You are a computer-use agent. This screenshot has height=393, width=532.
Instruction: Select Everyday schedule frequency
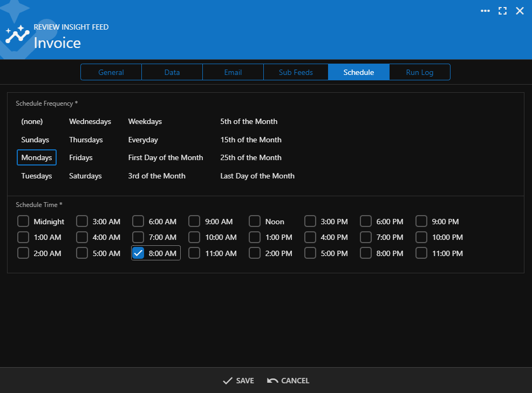click(x=143, y=140)
